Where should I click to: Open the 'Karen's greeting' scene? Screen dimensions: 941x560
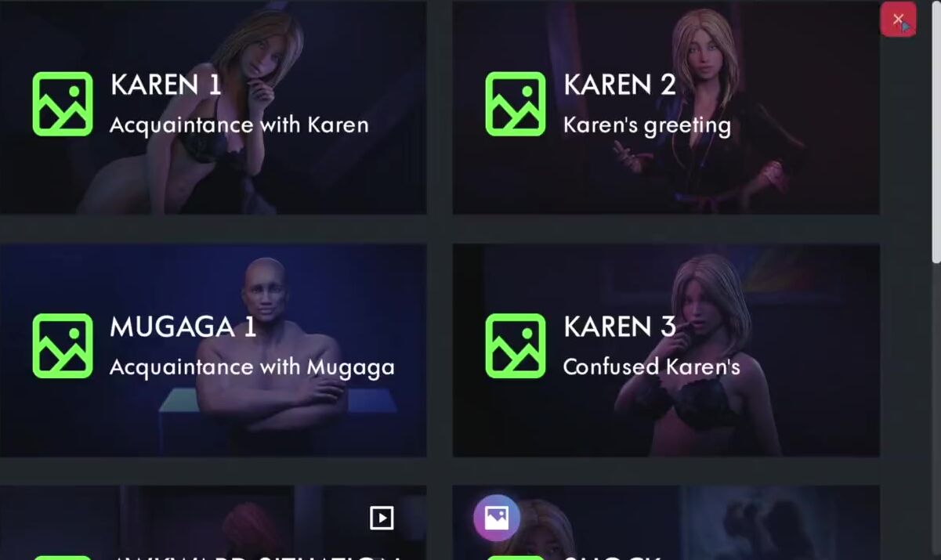tap(647, 126)
